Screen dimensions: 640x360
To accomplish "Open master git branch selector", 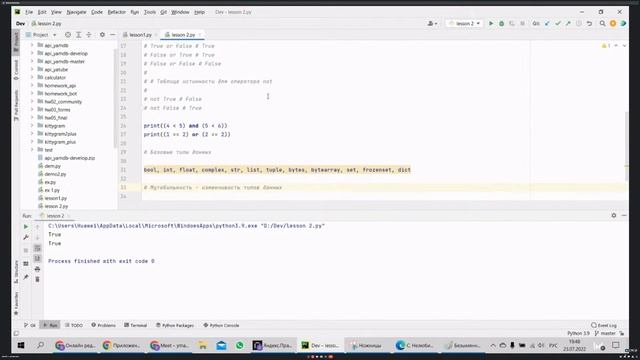I will (605, 333).
